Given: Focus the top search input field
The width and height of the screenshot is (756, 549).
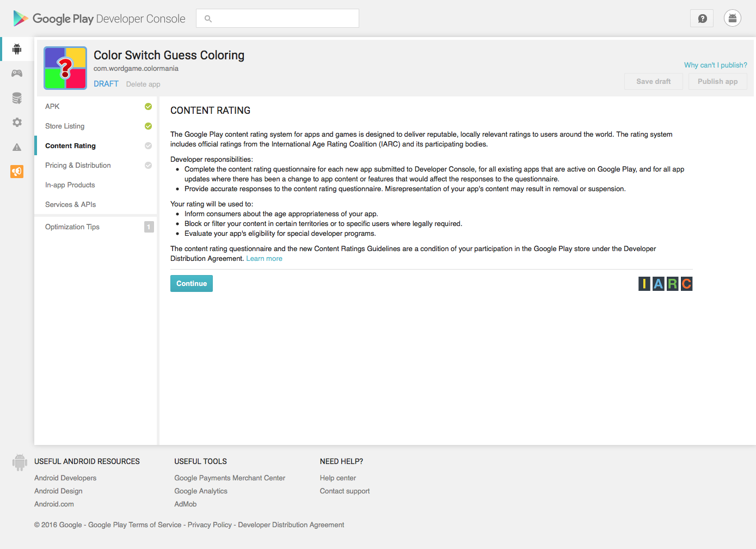Looking at the screenshot, I should (x=278, y=19).
